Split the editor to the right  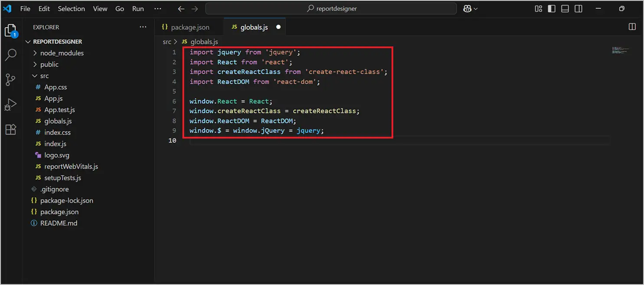coord(632,27)
